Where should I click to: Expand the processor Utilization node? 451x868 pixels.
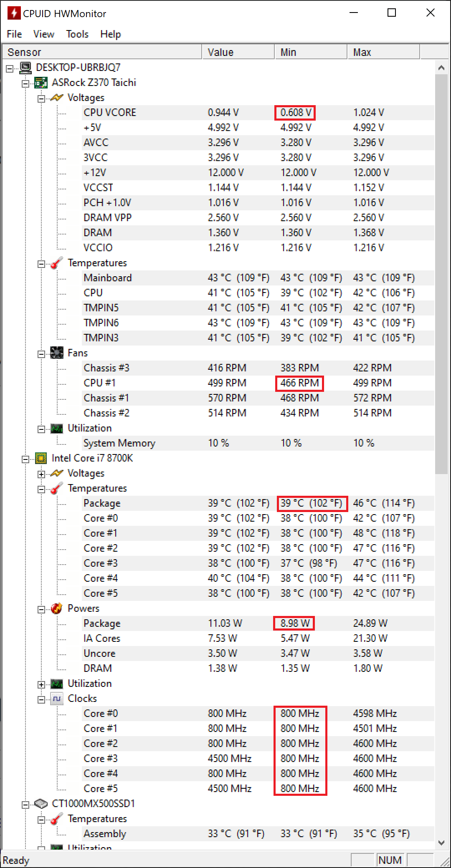coord(41,684)
